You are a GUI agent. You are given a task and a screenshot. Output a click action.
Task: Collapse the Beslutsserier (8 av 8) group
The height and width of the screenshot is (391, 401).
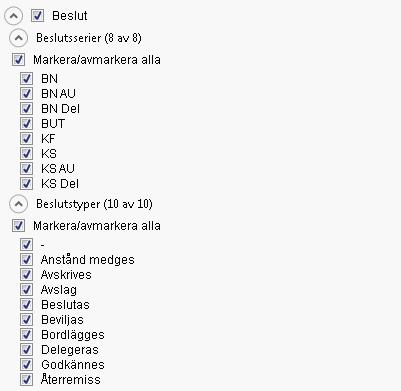[19, 38]
